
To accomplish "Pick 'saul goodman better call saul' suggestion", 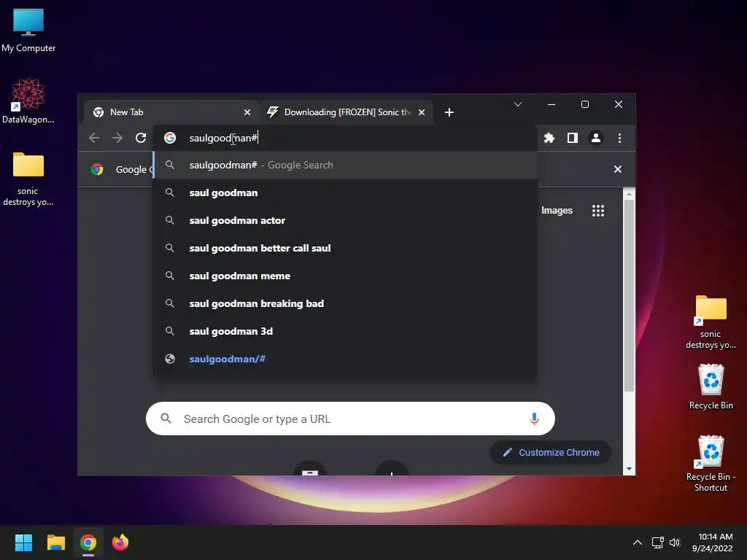I will 345,248.
